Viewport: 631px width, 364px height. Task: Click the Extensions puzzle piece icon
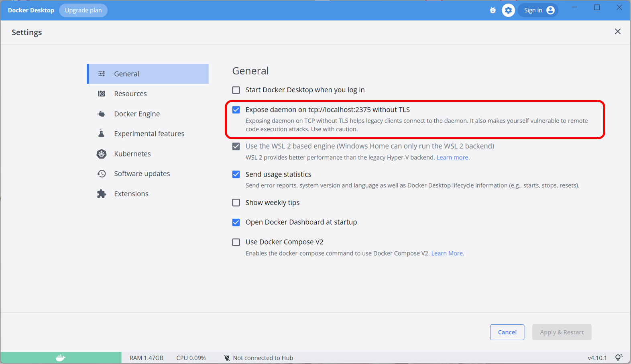click(x=102, y=194)
